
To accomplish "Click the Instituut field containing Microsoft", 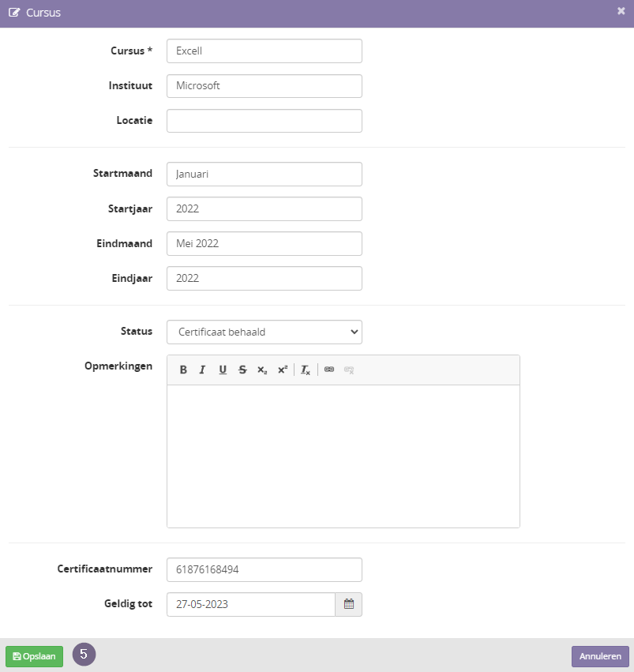I will tap(264, 86).
